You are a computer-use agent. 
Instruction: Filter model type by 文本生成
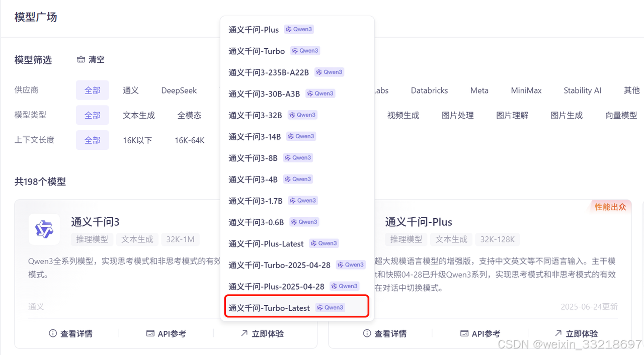pos(139,115)
